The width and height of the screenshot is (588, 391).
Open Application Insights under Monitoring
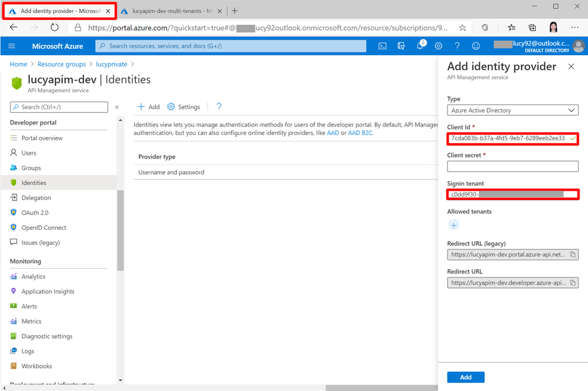[48, 292]
